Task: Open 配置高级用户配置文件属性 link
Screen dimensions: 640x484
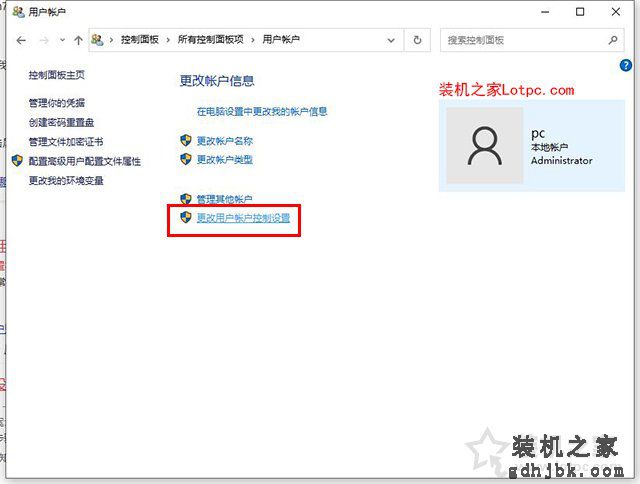Action: click(84, 161)
